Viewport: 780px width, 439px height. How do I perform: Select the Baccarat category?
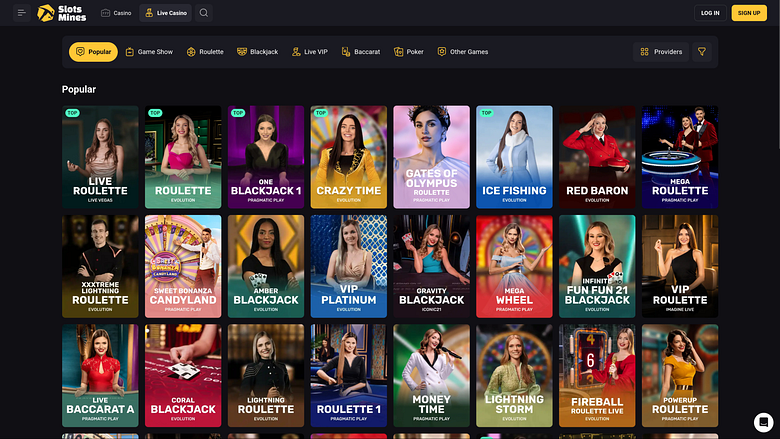pos(361,52)
